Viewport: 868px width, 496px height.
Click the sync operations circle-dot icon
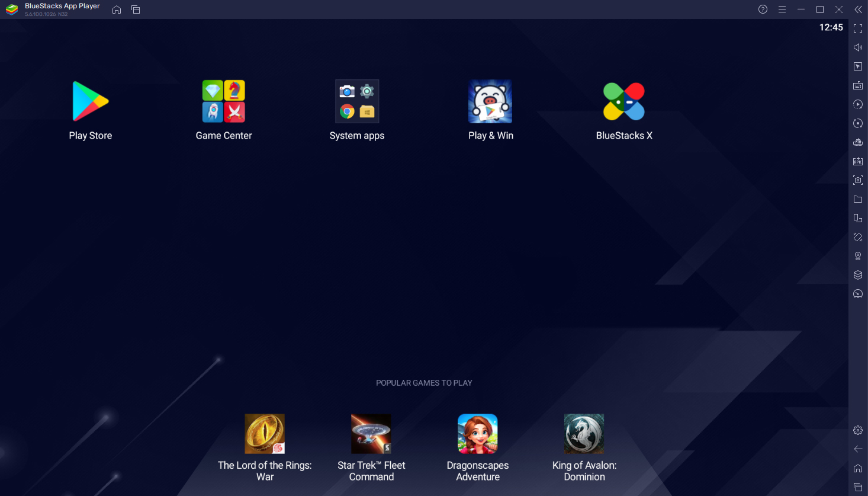(x=858, y=123)
